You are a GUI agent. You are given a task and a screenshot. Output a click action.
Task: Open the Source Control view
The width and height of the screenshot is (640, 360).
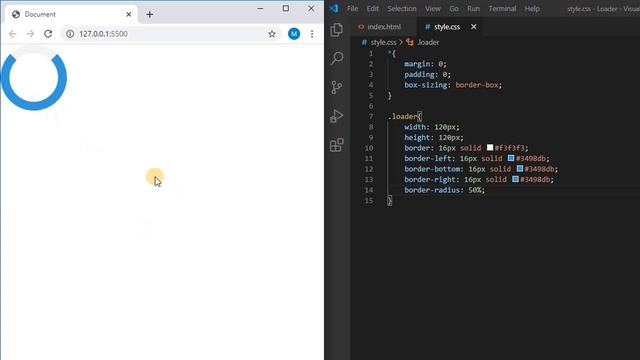336,87
